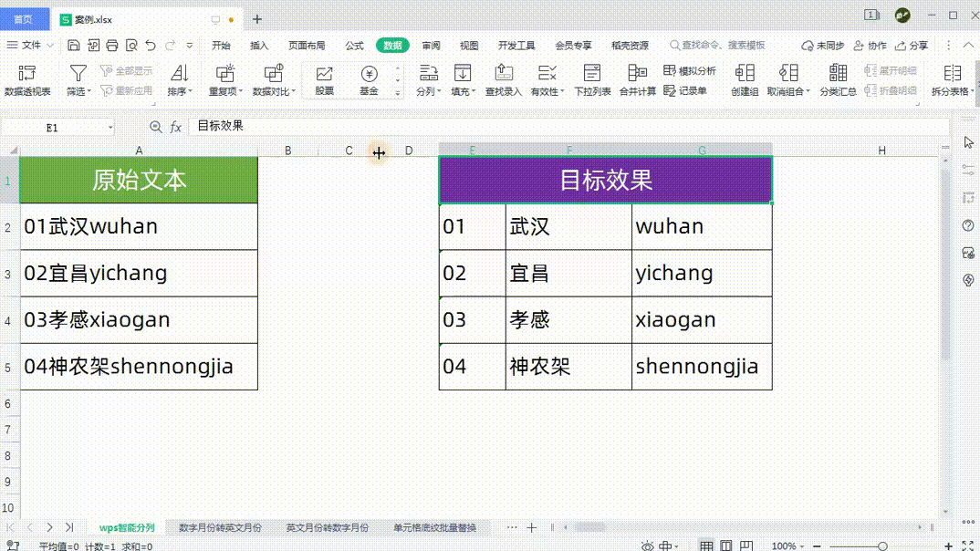Click the print icon in quick toolbar
Viewport: 980px width, 551px height.
tap(112, 45)
